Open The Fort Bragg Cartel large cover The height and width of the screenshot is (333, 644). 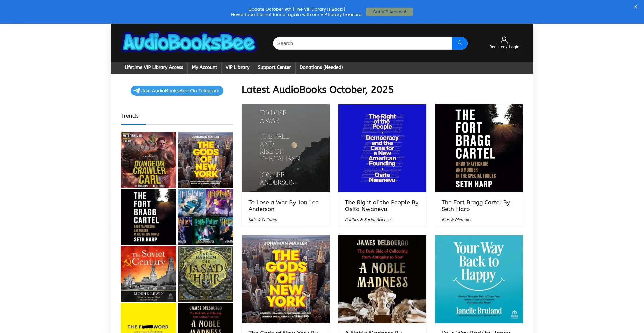click(479, 148)
